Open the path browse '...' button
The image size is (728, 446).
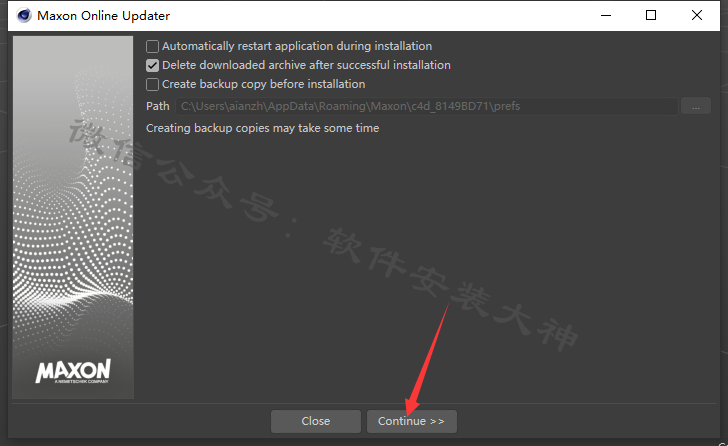point(696,106)
